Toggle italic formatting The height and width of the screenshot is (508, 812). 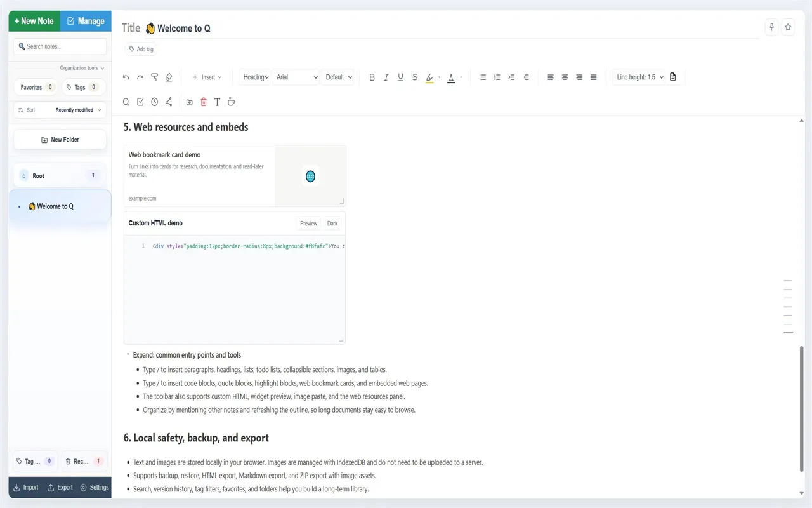tap(386, 77)
